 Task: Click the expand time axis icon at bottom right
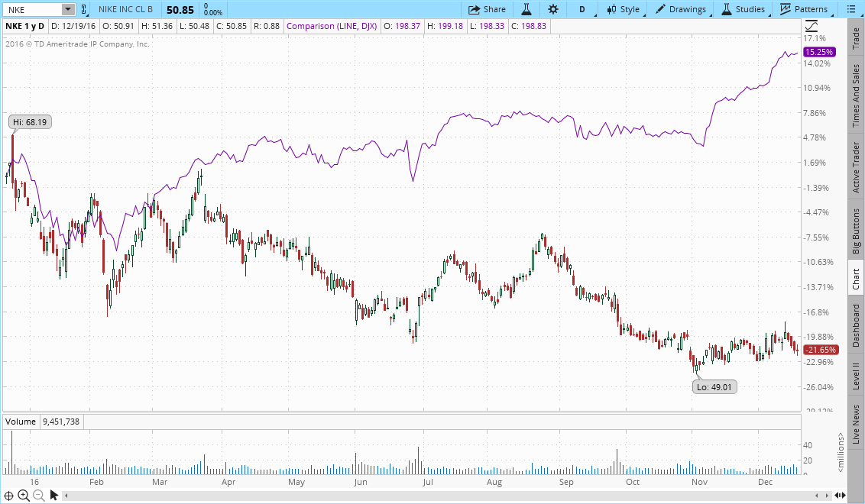pyautogui.click(x=841, y=496)
